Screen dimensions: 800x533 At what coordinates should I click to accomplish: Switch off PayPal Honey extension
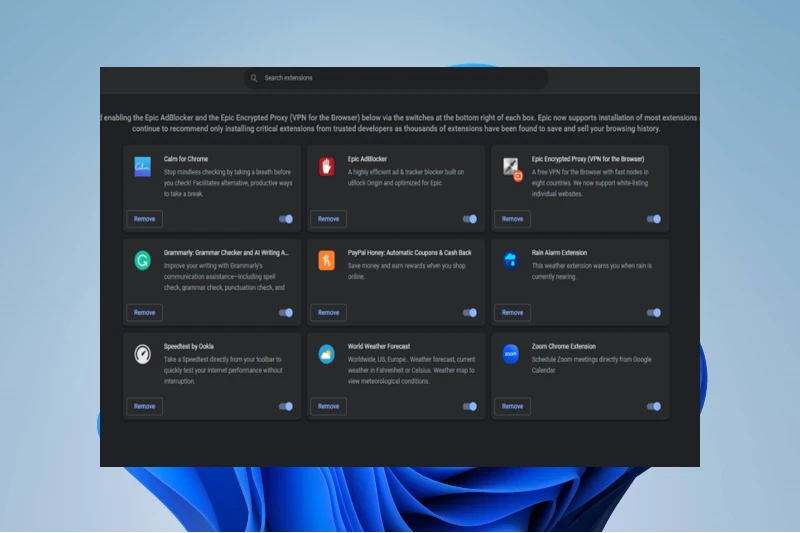tap(470, 313)
